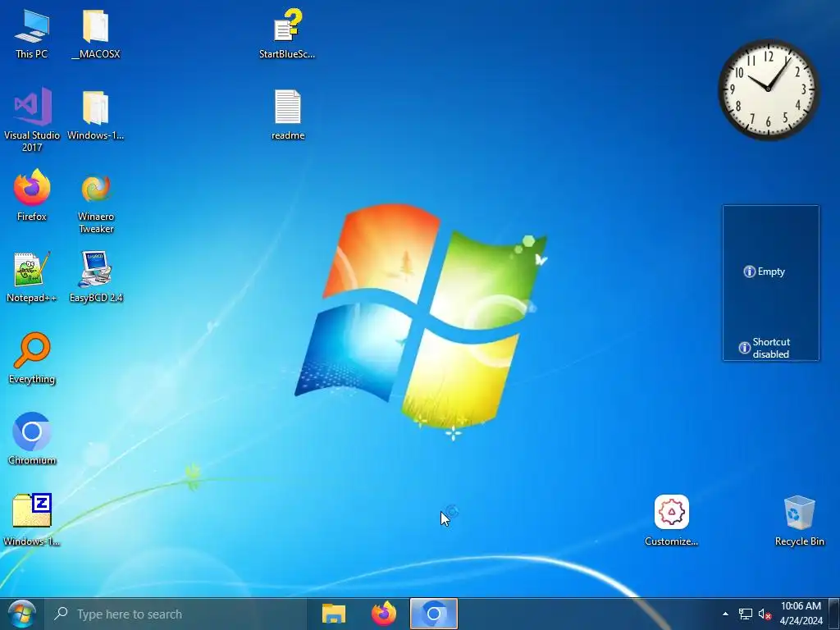The width and height of the screenshot is (840, 630).
Task: Select the Everything search shortcut
Action: (x=32, y=358)
